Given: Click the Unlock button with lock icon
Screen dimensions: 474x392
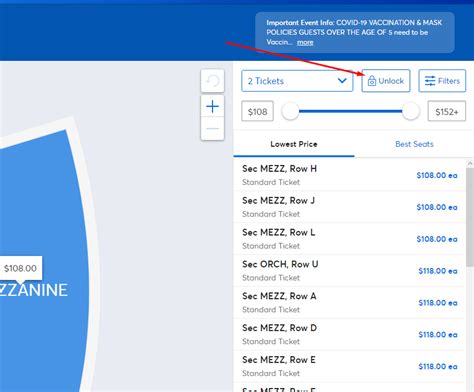Looking at the screenshot, I should [386, 81].
